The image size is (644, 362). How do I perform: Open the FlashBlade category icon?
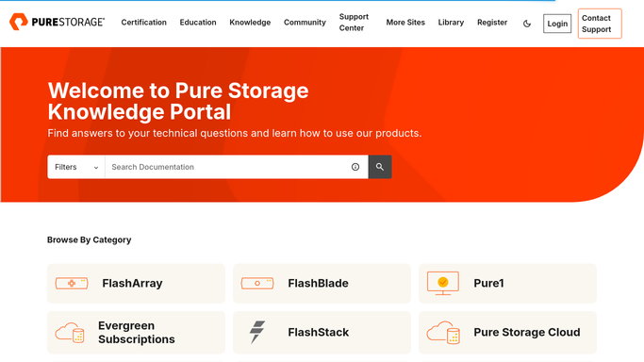point(257,283)
